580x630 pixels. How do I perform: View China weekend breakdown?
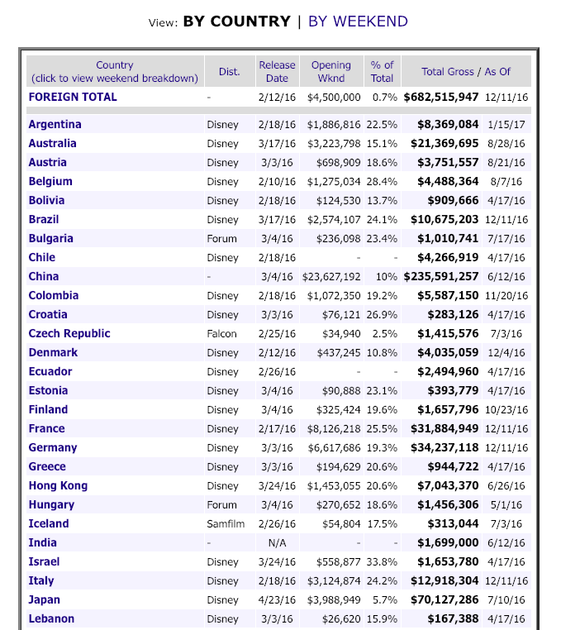coord(44,276)
